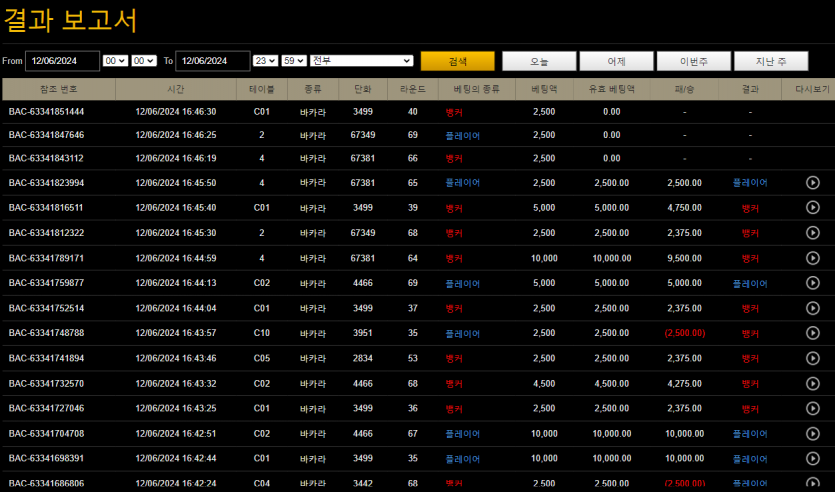Filter results by 지난 주 (last week)
The image size is (835, 492).
click(x=771, y=61)
